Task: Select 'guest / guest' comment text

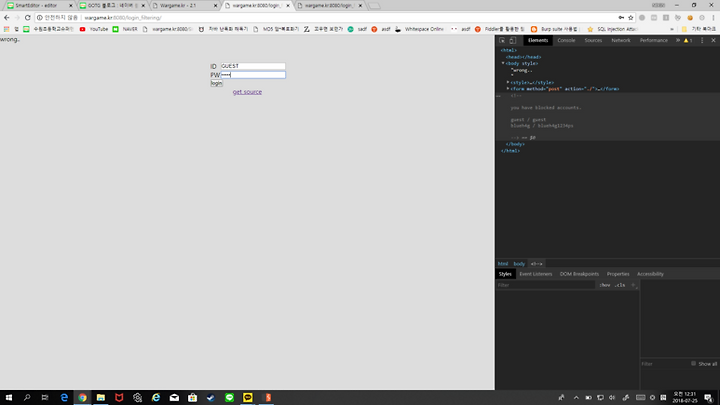Action: coord(528,119)
